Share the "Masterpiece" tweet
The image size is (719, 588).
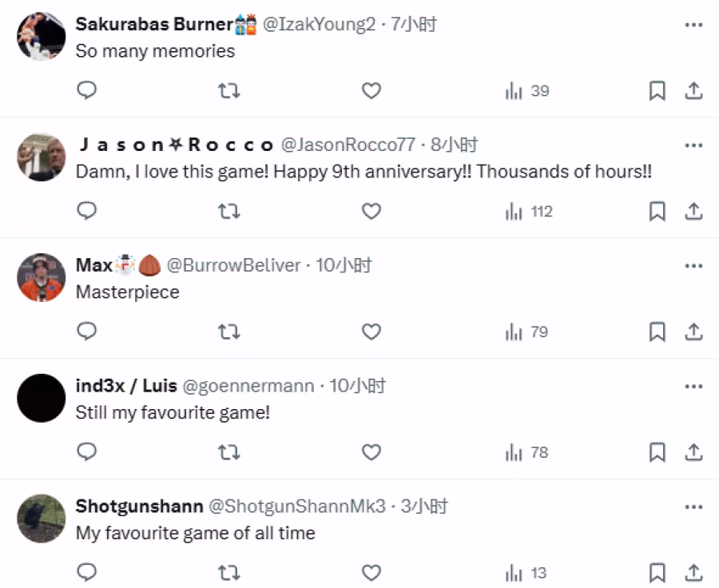pos(693,332)
